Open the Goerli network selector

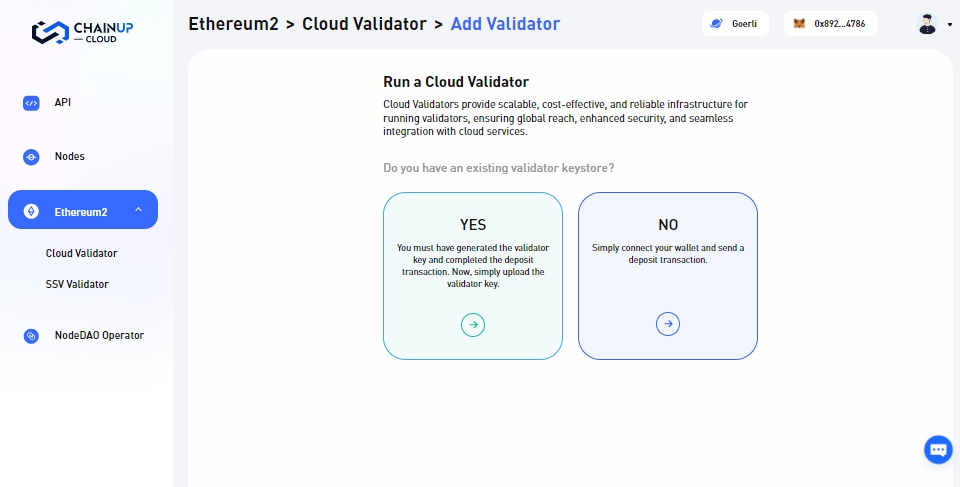(x=735, y=24)
